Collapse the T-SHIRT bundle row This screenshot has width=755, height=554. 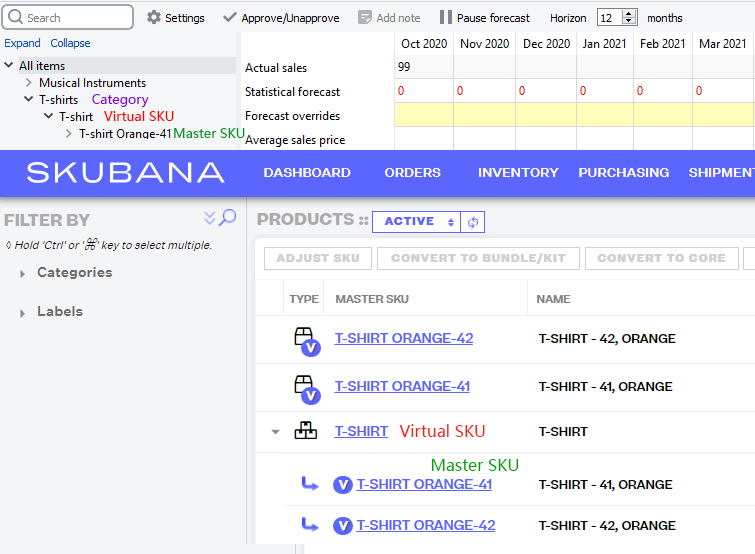275,432
